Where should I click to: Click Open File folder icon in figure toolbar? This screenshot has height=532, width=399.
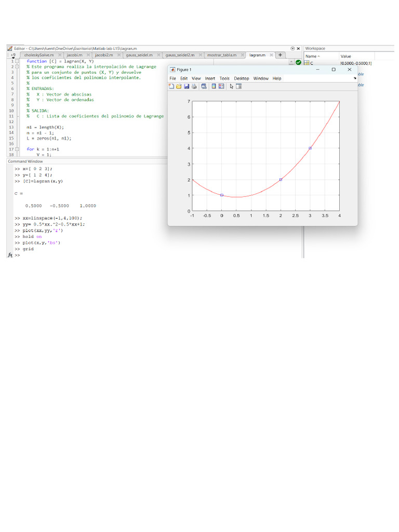point(179,86)
